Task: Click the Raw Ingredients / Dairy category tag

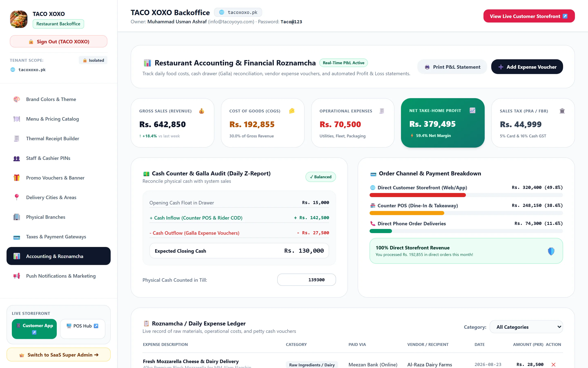Action: 312,365
